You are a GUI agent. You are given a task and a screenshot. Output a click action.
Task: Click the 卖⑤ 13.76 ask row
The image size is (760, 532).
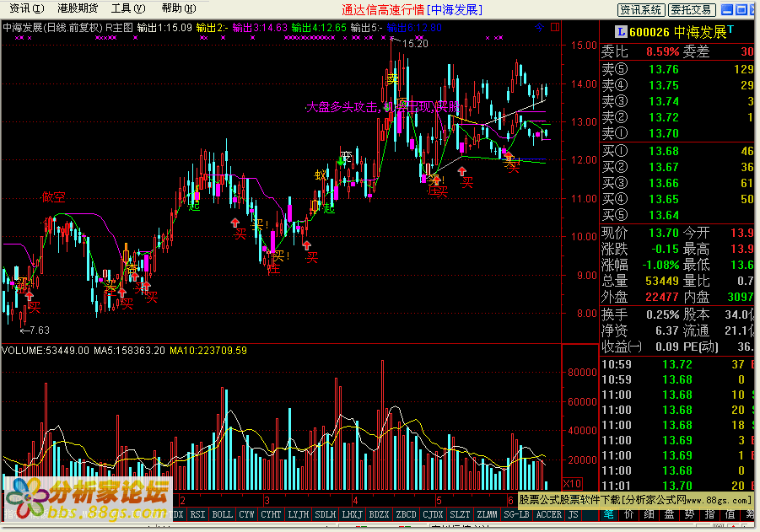click(677, 69)
